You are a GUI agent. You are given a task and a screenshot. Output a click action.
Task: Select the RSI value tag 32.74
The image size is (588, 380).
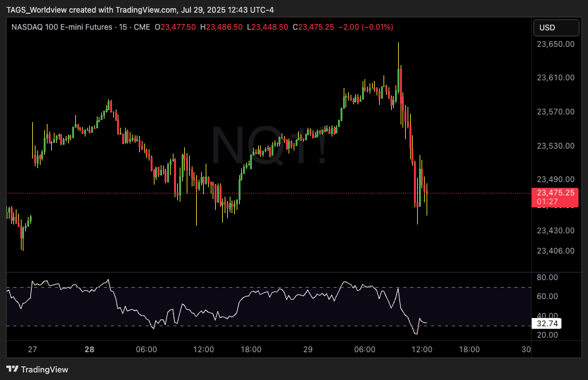(547, 322)
